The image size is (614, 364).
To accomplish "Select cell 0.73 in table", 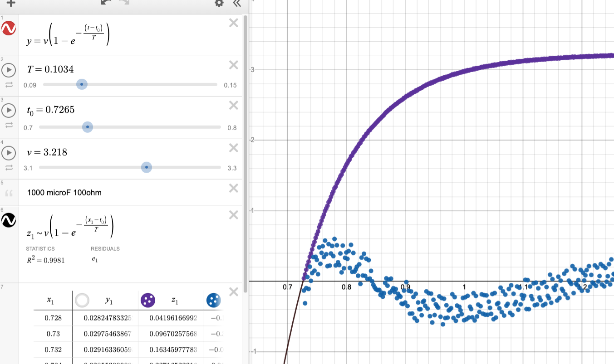I will (53, 334).
